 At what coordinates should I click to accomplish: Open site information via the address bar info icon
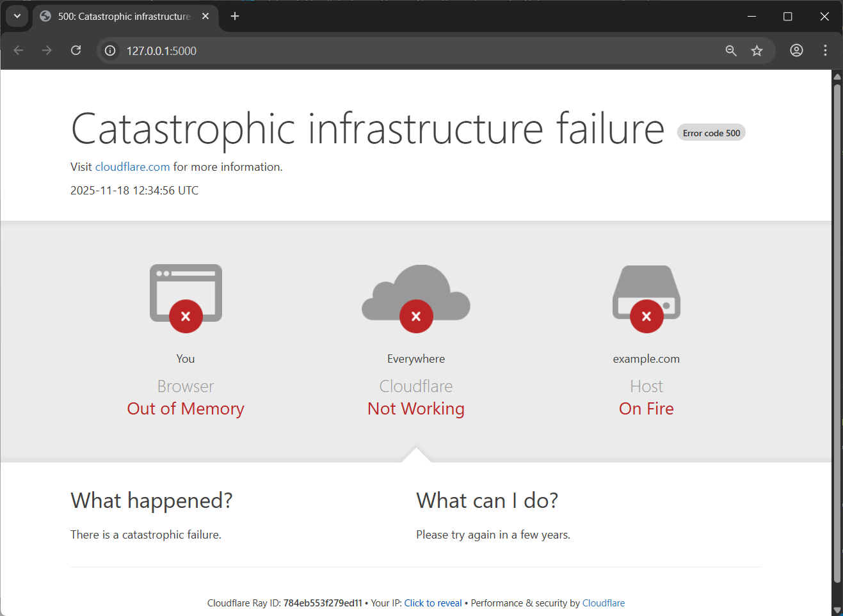(x=109, y=50)
